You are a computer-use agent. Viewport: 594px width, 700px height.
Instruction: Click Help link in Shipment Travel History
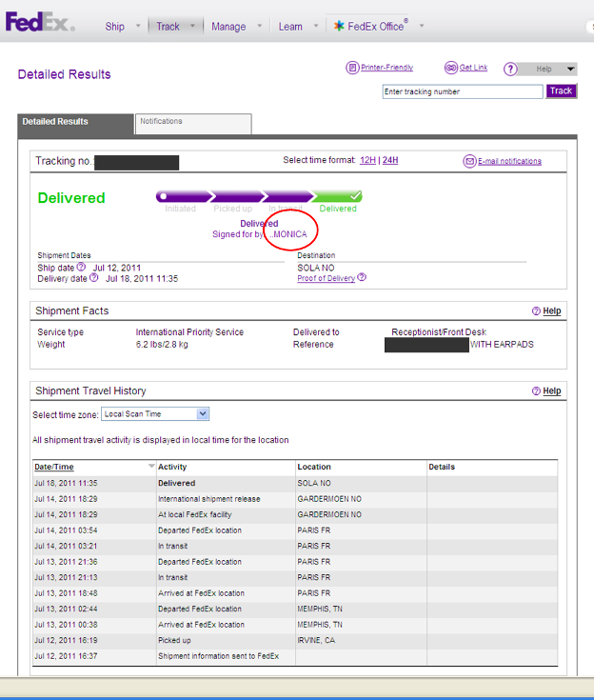pos(552,391)
